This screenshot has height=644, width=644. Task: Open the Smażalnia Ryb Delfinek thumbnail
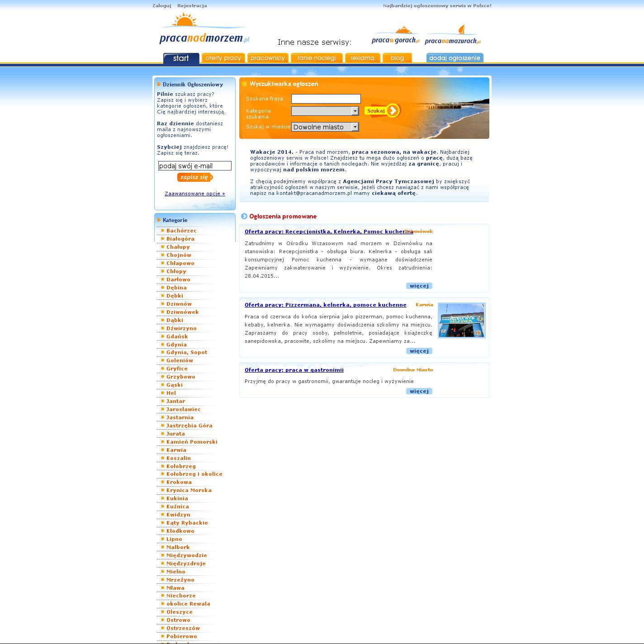point(461,320)
